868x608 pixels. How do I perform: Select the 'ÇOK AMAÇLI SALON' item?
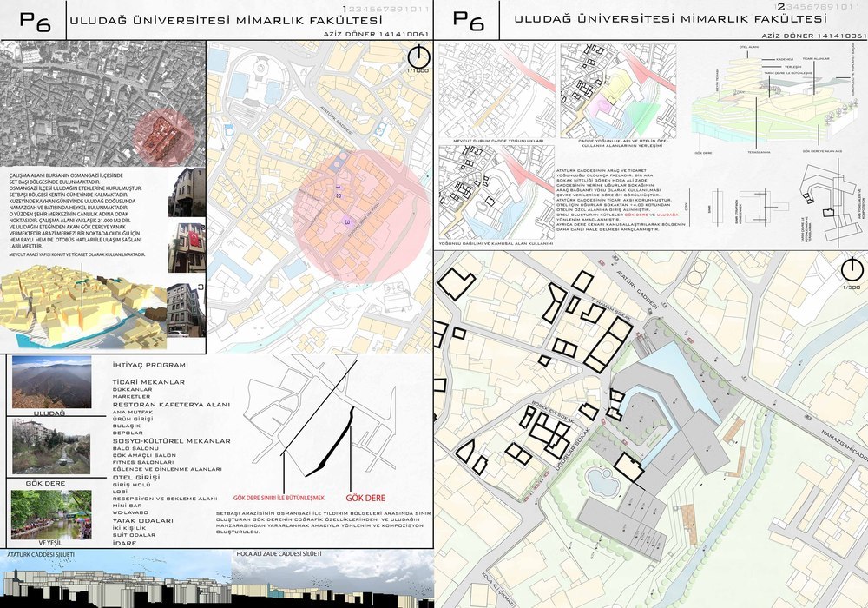(x=144, y=455)
